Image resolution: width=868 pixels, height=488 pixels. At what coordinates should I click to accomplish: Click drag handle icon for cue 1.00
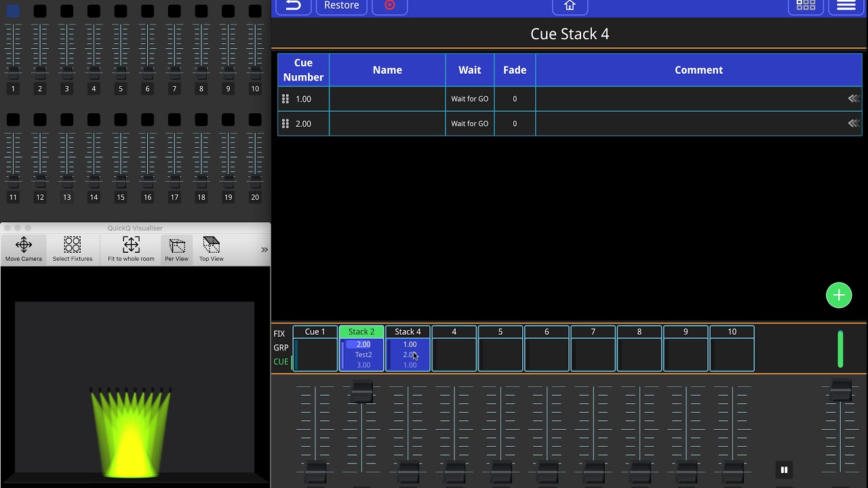(x=285, y=99)
